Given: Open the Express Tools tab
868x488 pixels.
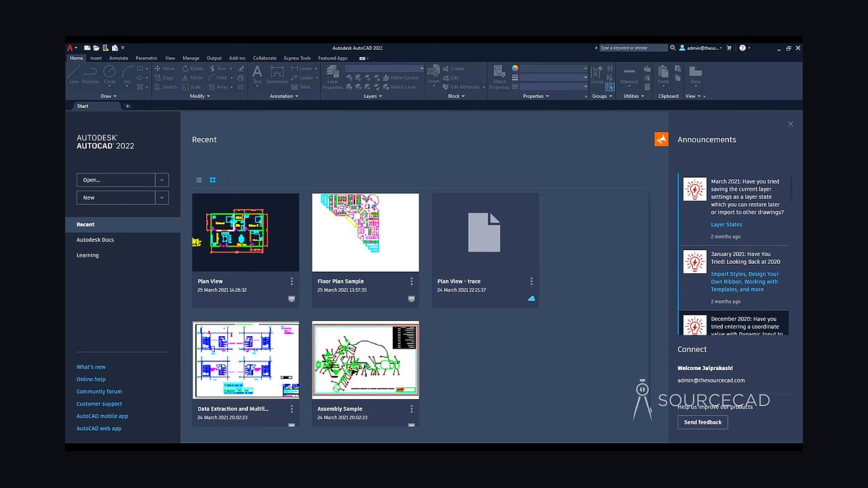Looking at the screenshot, I should pyautogui.click(x=297, y=58).
